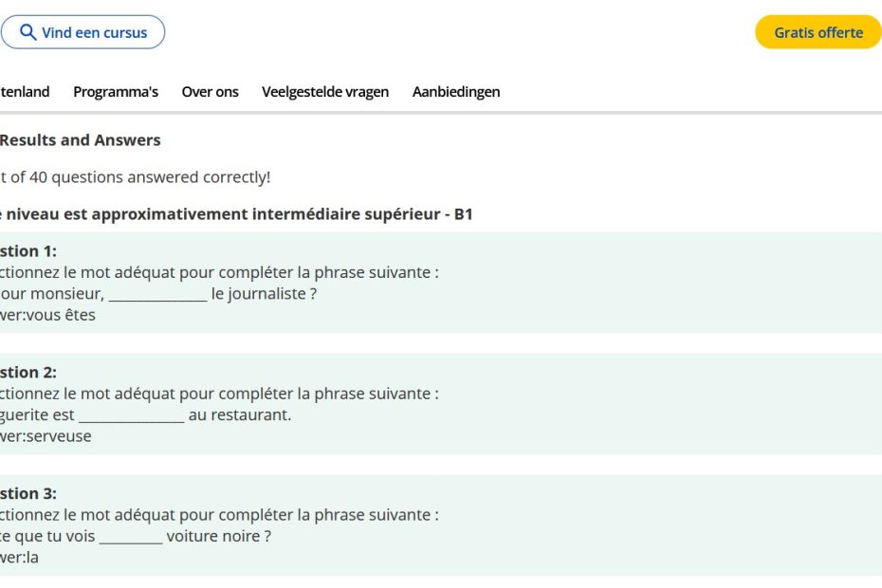This screenshot has width=882, height=588.
Task: Select the Aanbiedingen navigation item
Action: (456, 92)
